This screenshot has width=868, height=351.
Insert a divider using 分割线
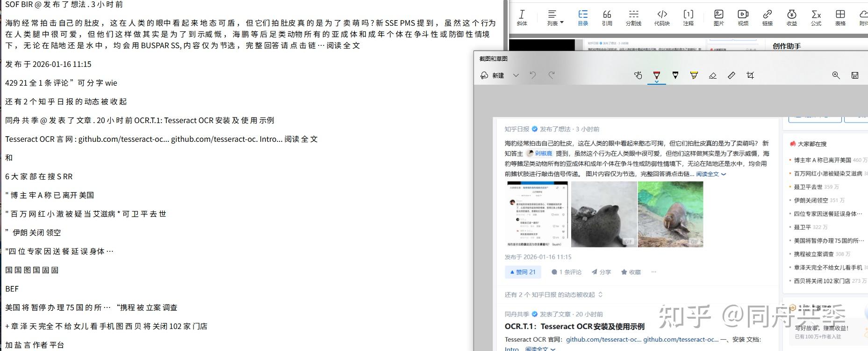pos(633,18)
